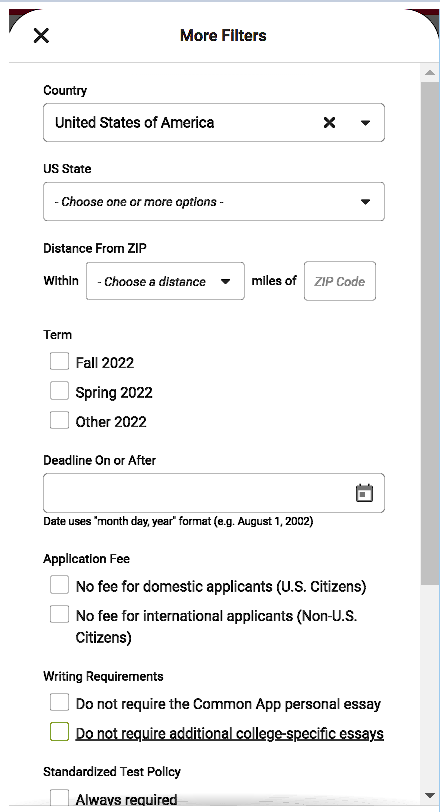
Task: Enable No fee for international applicants
Action: pyautogui.click(x=60, y=614)
